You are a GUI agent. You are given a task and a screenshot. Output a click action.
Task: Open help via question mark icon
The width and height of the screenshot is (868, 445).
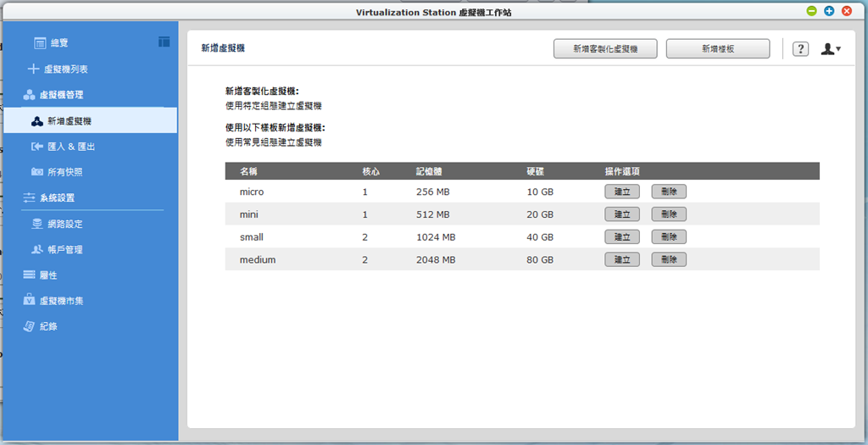click(800, 48)
